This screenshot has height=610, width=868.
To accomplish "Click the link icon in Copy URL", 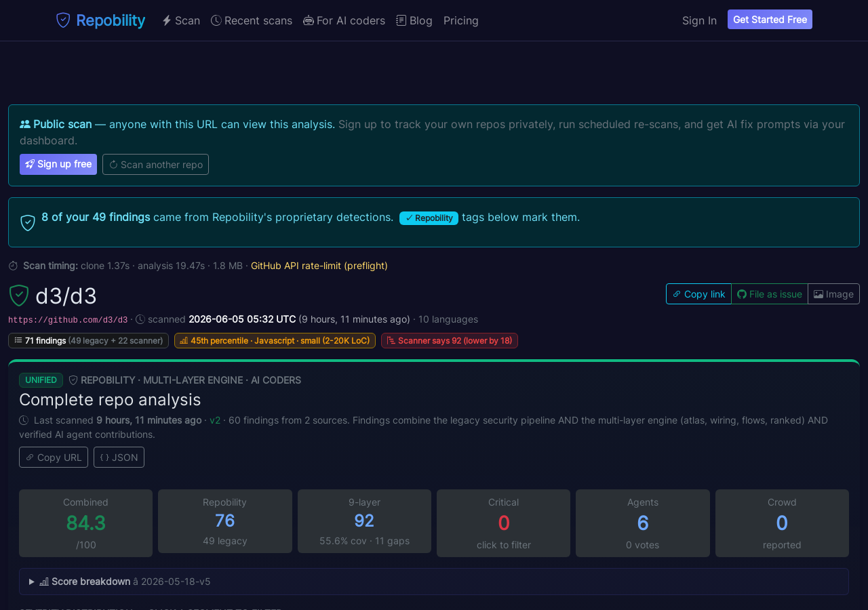I will 30,457.
